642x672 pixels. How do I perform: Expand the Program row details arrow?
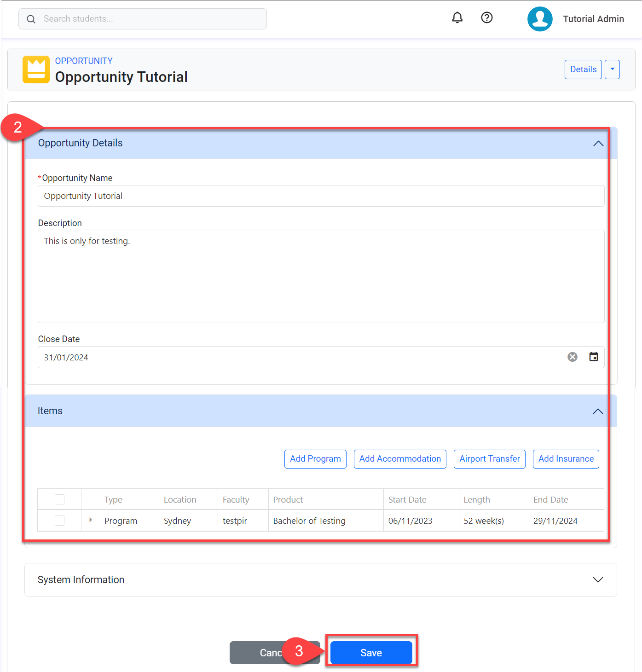pyautogui.click(x=91, y=520)
